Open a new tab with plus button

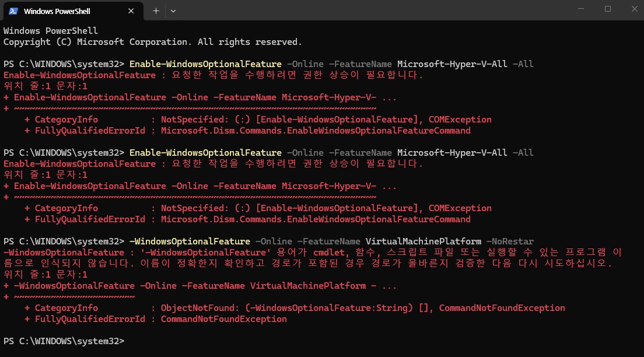(x=156, y=11)
